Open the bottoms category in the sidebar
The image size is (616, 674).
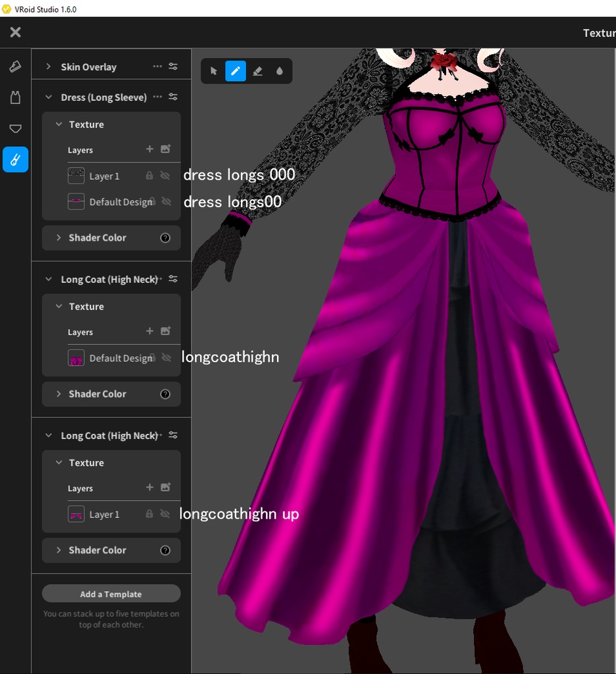coord(14,128)
